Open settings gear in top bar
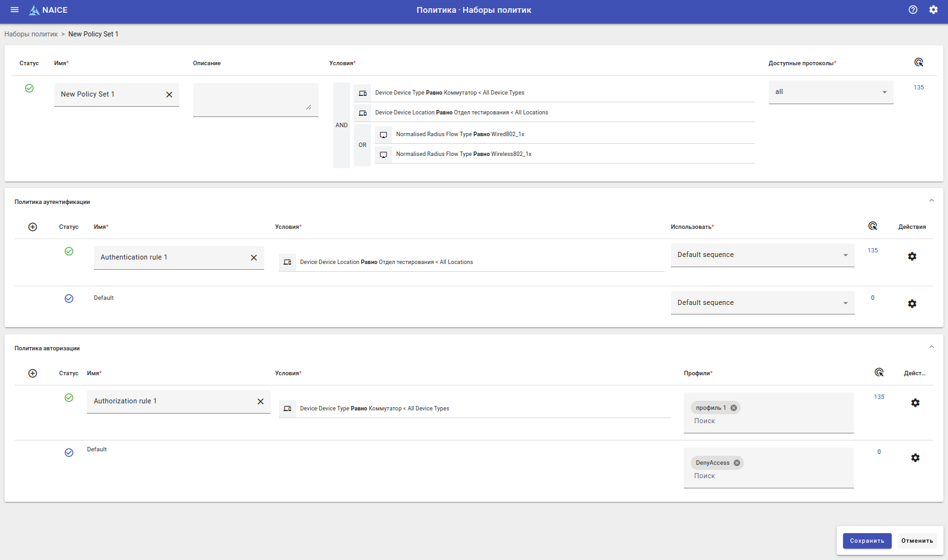Screen dimensions: 948x560 [x=933, y=10]
